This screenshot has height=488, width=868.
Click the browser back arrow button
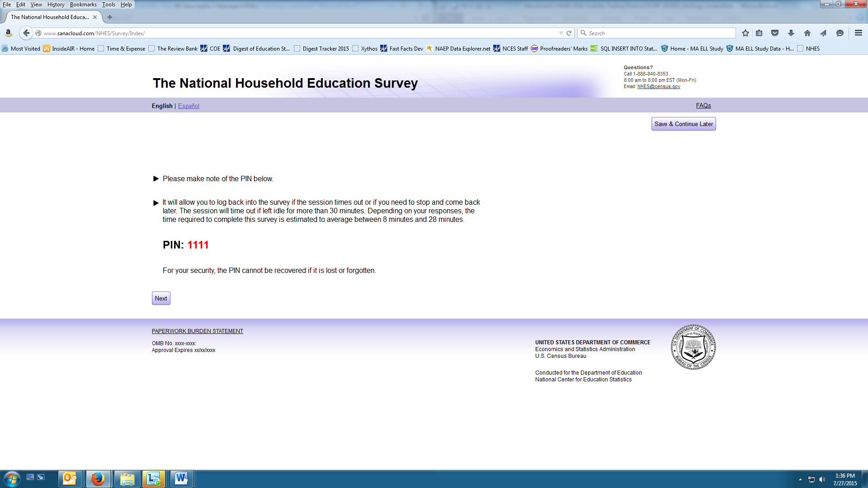click(26, 33)
